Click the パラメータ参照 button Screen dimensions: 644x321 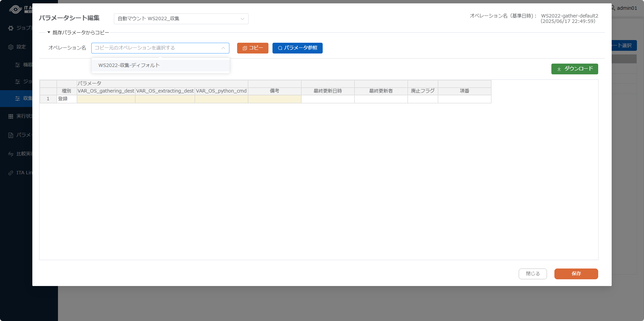pos(297,48)
